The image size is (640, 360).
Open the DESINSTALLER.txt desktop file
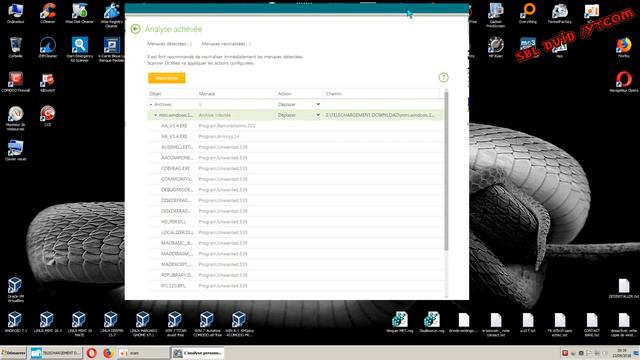[624, 288]
